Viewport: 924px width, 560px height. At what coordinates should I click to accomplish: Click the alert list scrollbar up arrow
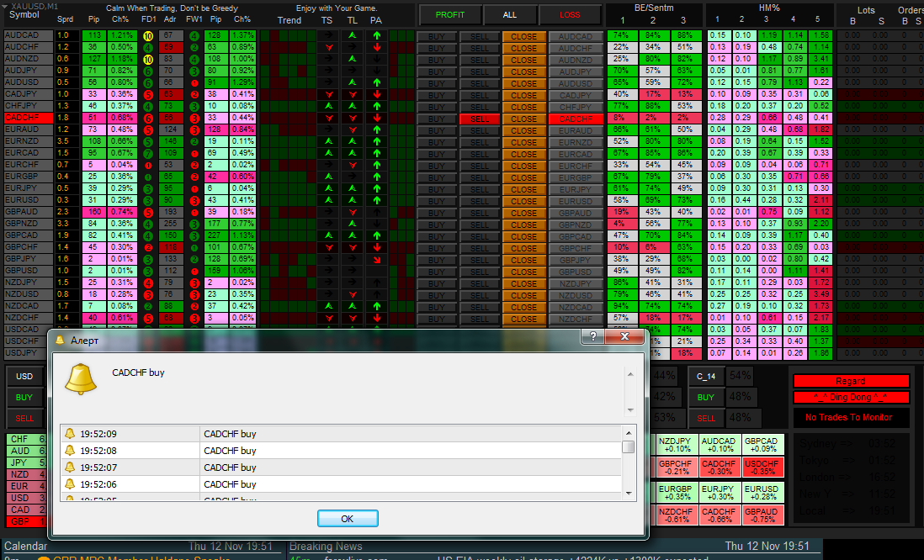[629, 433]
